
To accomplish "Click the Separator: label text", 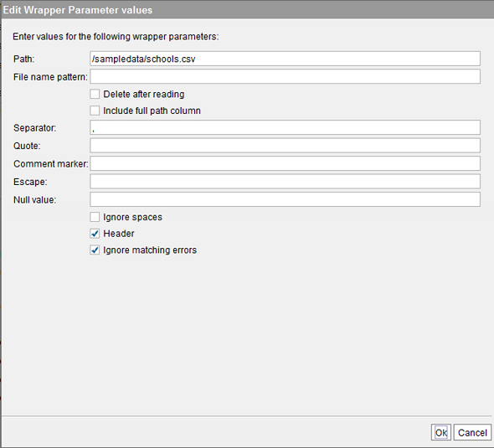I will click(x=34, y=127).
